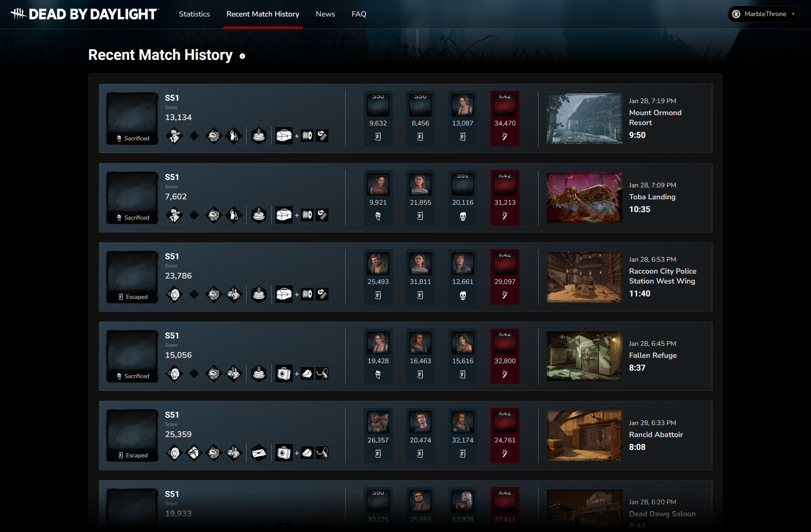Click the killer portrait above the 31,213 score
Viewport: 811px width, 532px height.
(x=505, y=184)
